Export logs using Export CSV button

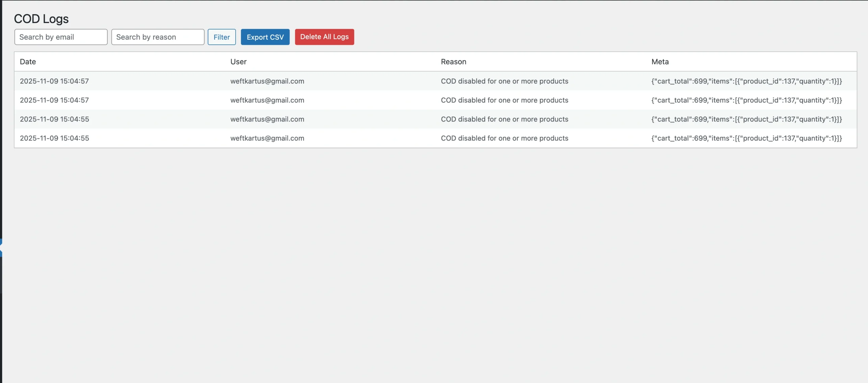265,37
